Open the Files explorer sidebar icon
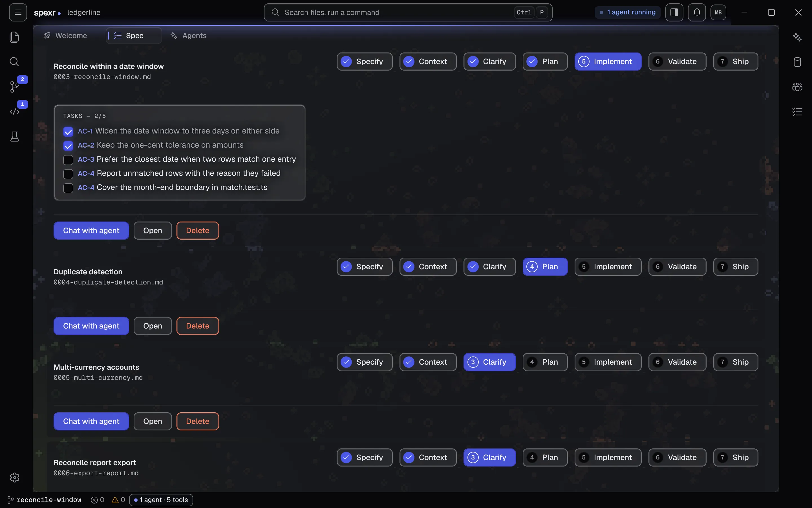 14,37
